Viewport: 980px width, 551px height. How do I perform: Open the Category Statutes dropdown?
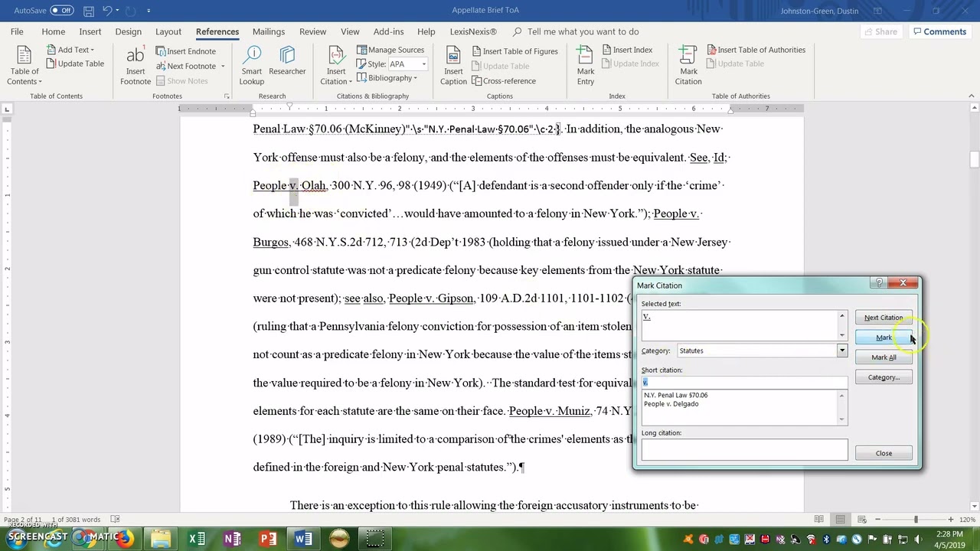point(841,350)
